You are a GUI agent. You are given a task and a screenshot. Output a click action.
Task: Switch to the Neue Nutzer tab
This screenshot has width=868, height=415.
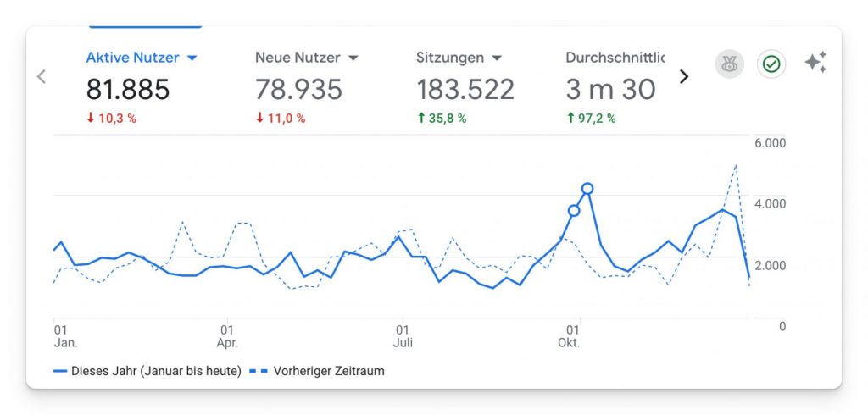pyautogui.click(x=298, y=58)
